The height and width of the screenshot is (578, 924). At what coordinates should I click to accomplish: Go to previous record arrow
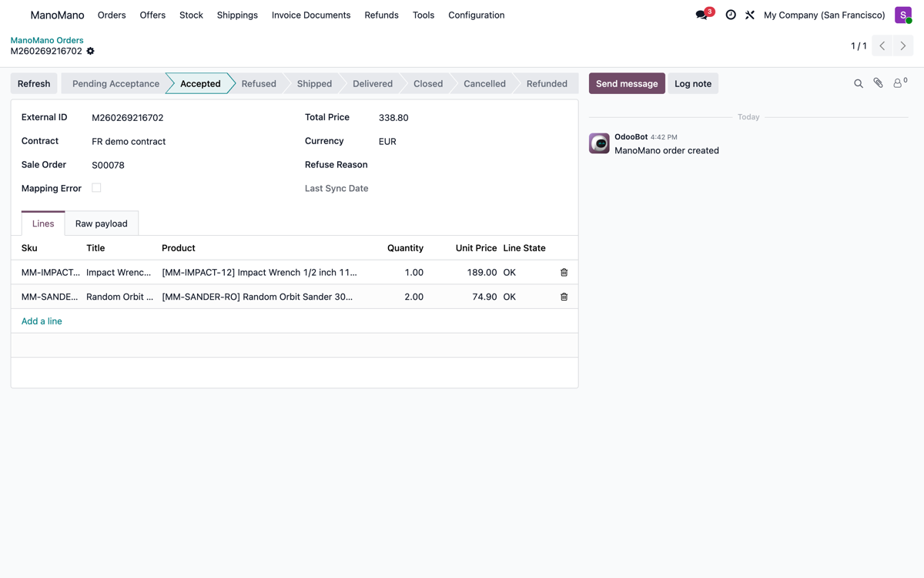pyautogui.click(x=882, y=46)
